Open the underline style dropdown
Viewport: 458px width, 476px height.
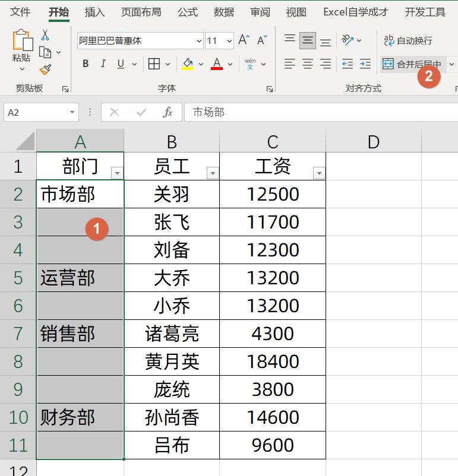point(134,64)
